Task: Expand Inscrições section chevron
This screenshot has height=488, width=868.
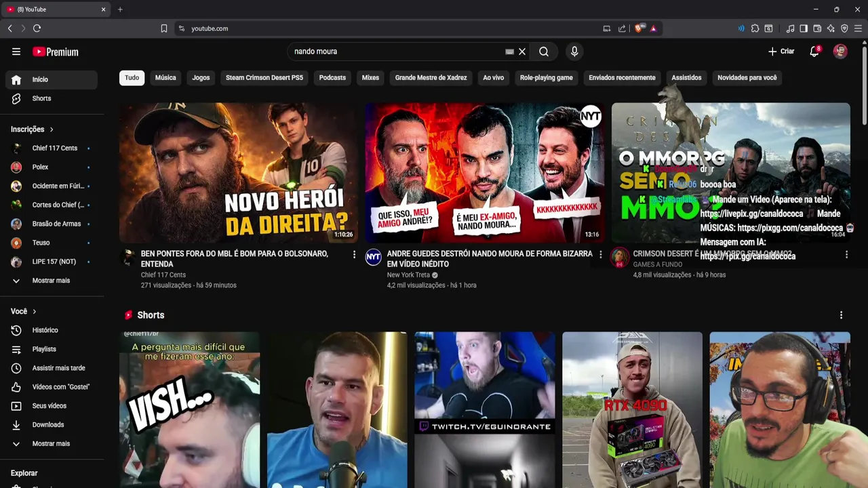Action: [x=52, y=129]
